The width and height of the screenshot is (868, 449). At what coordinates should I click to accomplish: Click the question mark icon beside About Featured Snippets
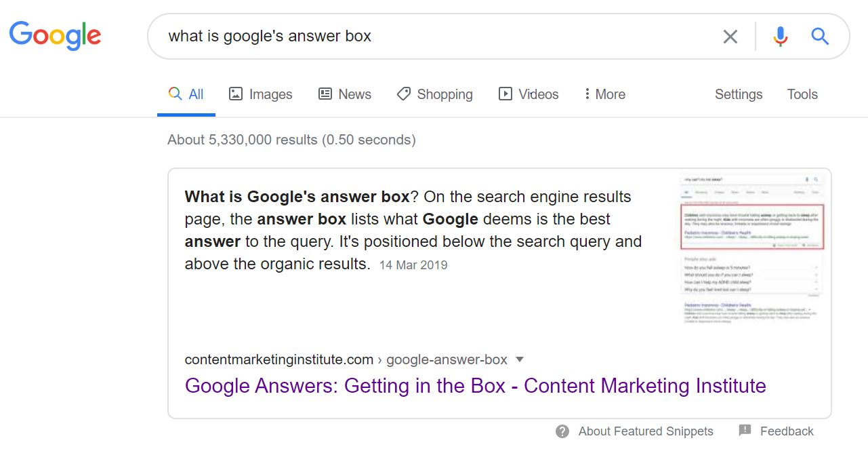[x=562, y=431]
